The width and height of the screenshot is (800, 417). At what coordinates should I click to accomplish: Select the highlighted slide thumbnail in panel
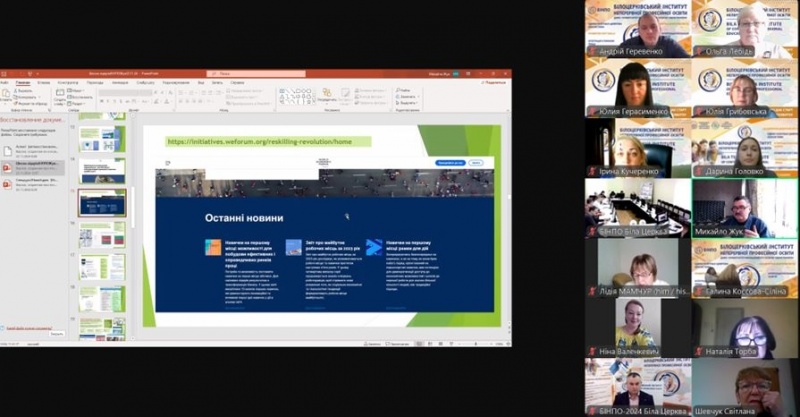point(102,203)
